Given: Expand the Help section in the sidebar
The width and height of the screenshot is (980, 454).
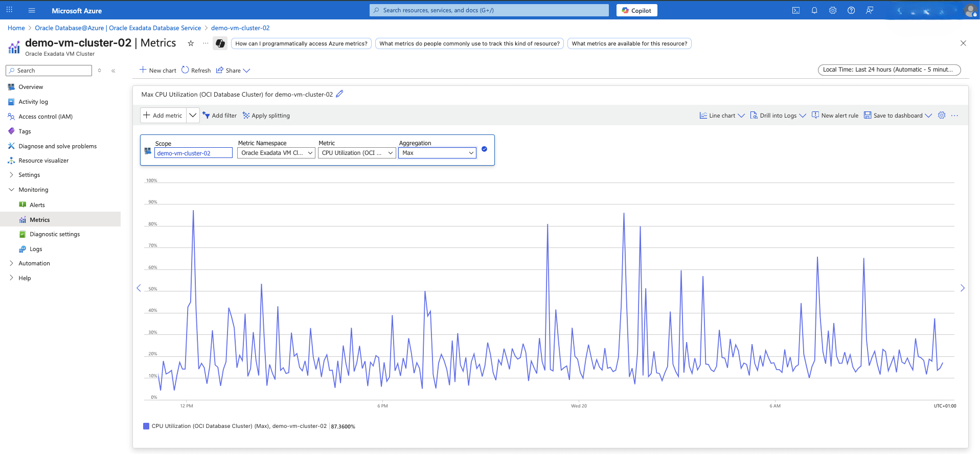Looking at the screenshot, I should coord(11,278).
